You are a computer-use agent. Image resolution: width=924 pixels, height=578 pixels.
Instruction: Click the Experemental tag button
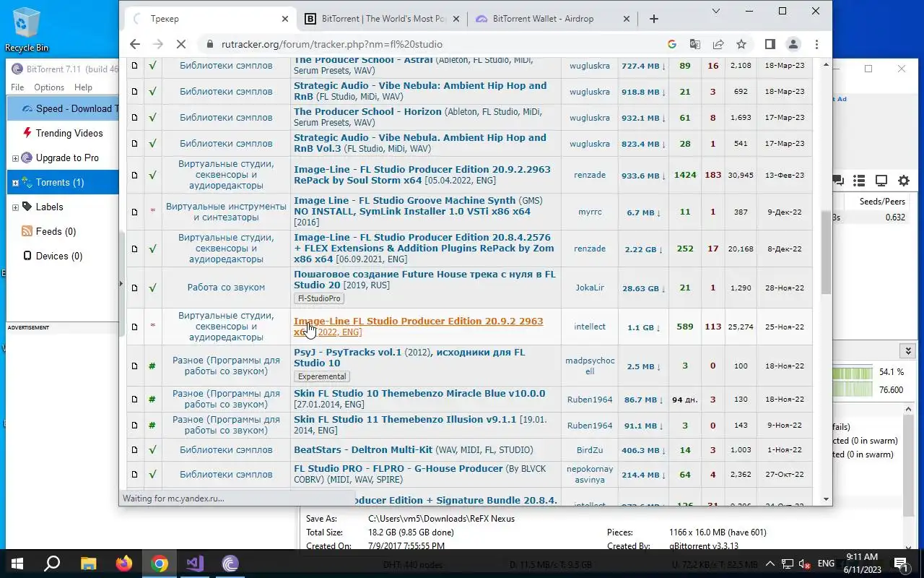[x=322, y=376]
